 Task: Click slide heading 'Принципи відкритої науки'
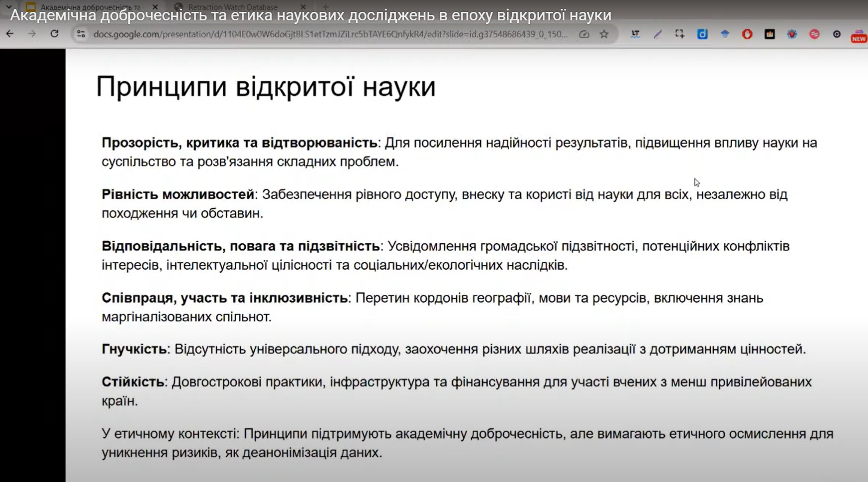point(266,87)
